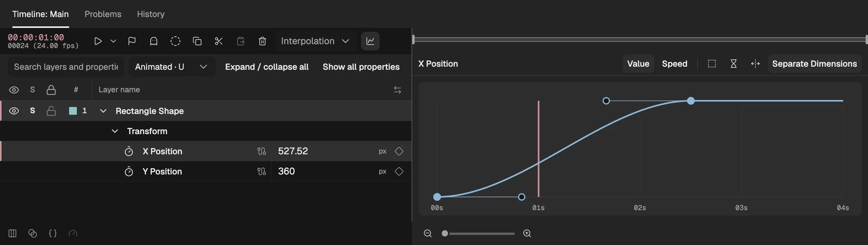Select the second keyframe on the curve
The width and height of the screenshot is (868, 245).
[x=691, y=101]
